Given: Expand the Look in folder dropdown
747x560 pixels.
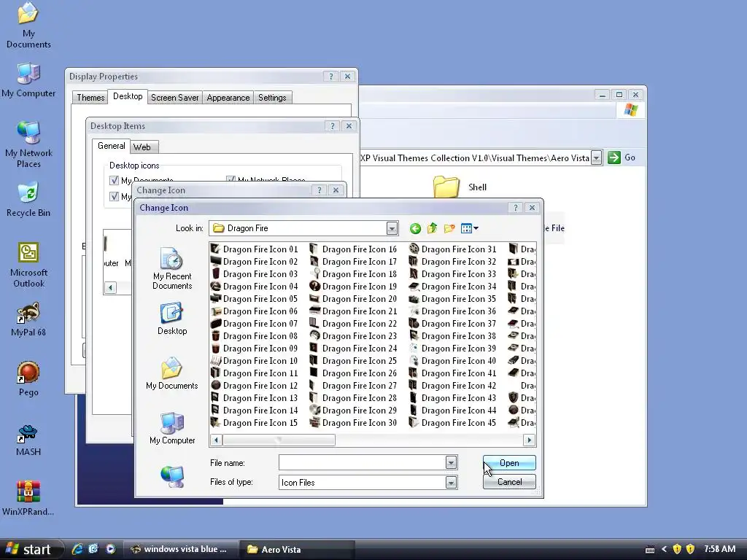Looking at the screenshot, I should [392, 228].
